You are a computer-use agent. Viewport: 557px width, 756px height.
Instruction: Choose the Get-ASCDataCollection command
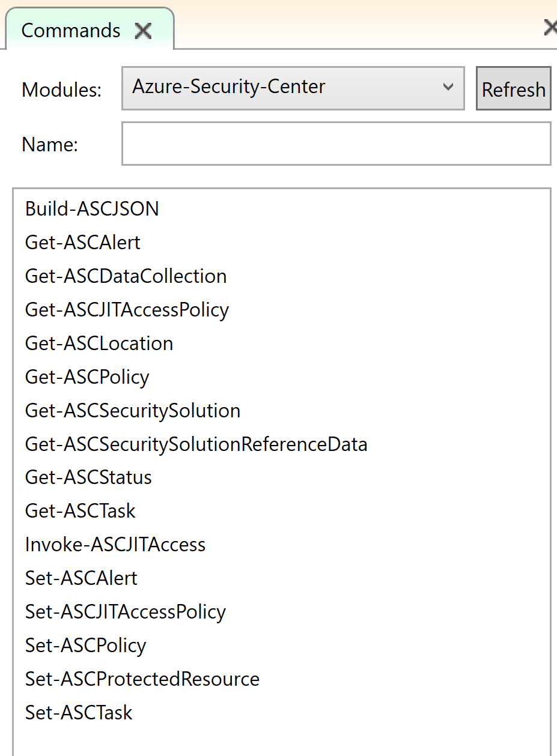tap(126, 276)
